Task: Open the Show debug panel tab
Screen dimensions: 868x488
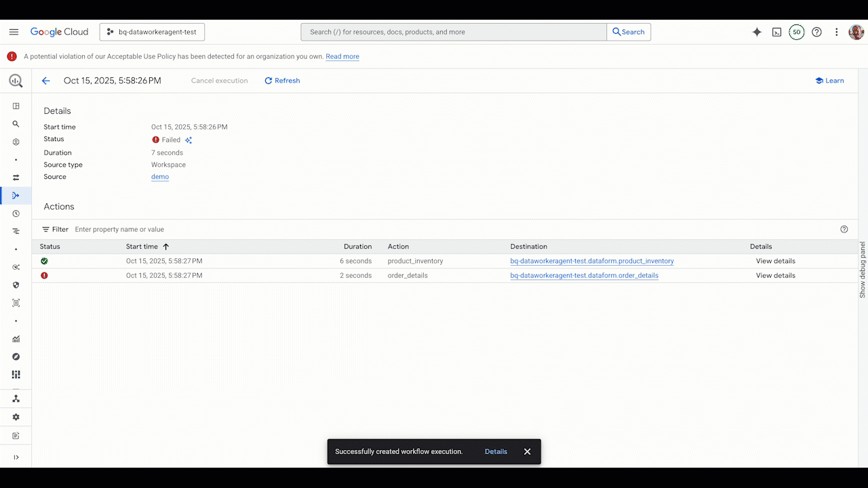Action: [x=863, y=270]
